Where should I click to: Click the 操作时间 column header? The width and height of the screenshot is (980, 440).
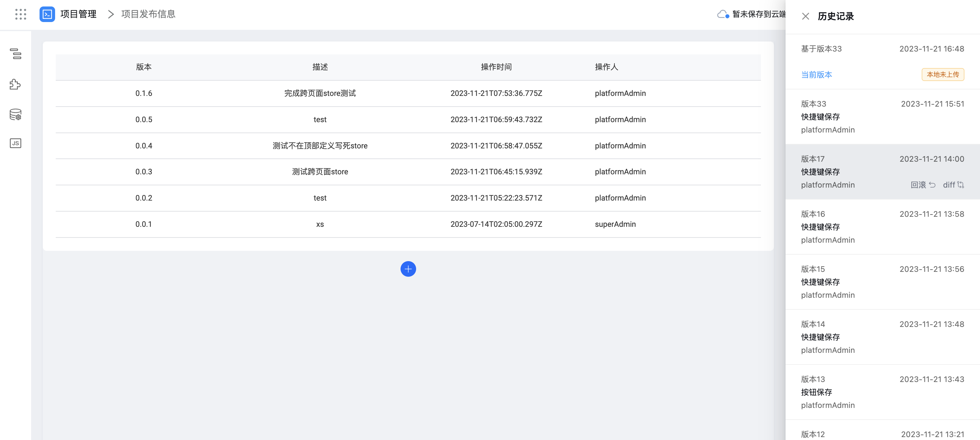(496, 67)
